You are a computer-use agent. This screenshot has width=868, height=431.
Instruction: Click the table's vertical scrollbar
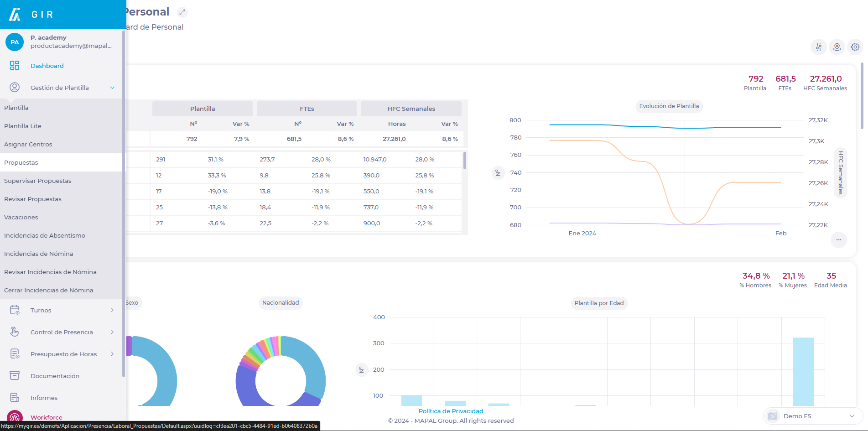[465, 161]
